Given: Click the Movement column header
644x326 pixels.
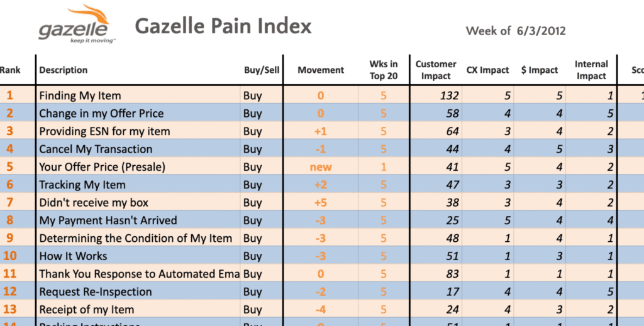Looking at the screenshot, I should point(321,70).
